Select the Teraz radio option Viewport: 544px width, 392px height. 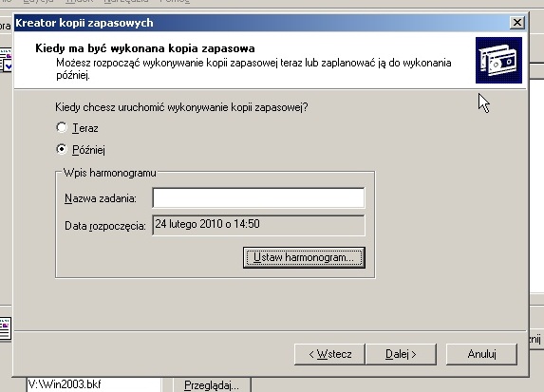tap(62, 127)
